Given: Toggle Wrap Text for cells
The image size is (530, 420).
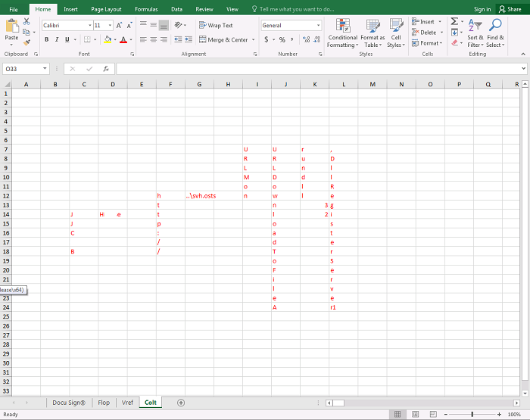Looking at the screenshot, I should point(216,26).
